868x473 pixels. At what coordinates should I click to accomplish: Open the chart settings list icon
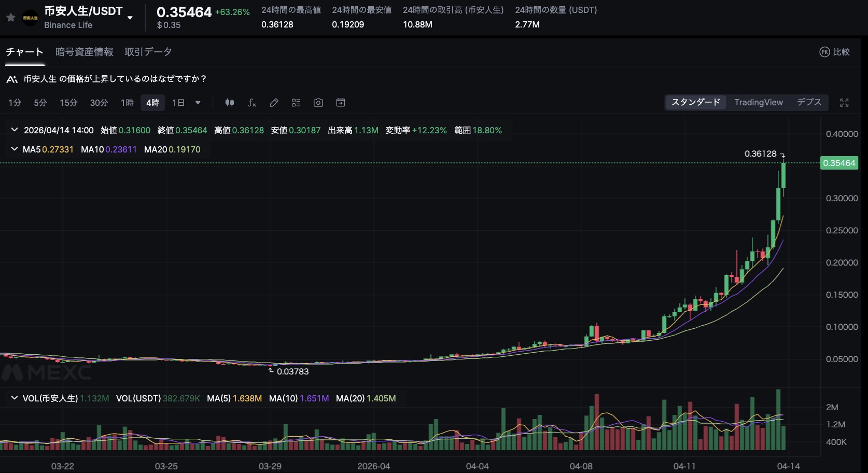[x=296, y=103]
